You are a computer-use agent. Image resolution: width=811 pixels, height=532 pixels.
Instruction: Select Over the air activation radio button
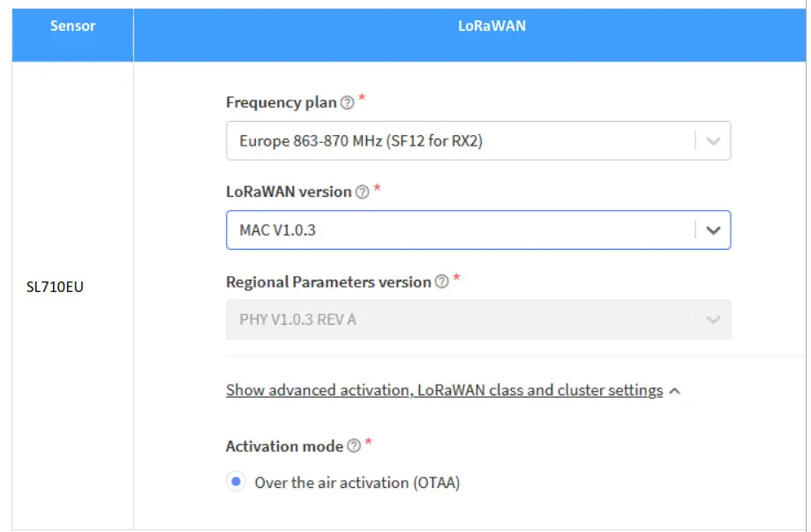click(236, 483)
